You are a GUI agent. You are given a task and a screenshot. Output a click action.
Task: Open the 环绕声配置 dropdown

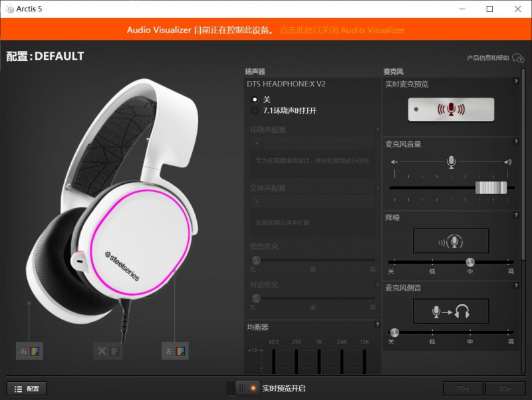[x=312, y=144]
